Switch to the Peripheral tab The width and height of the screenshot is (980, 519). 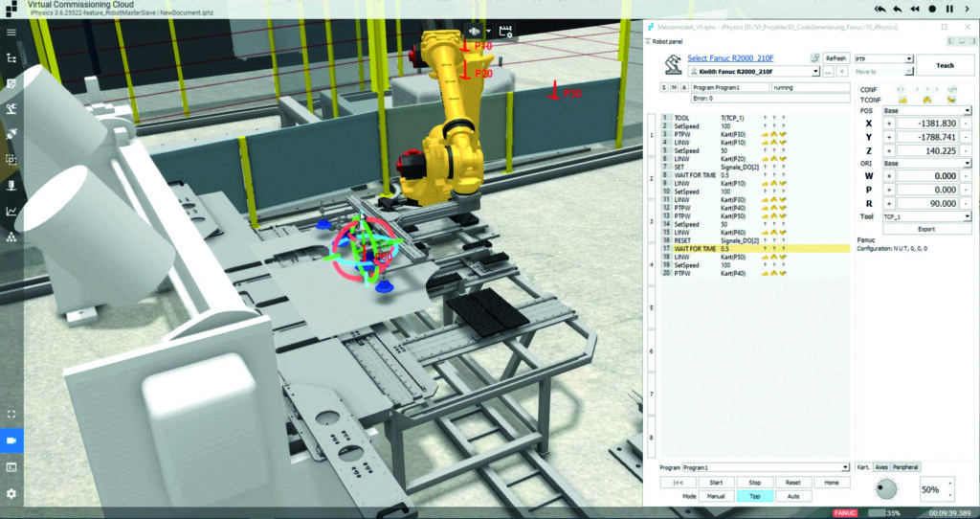click(x=905, y=467)
